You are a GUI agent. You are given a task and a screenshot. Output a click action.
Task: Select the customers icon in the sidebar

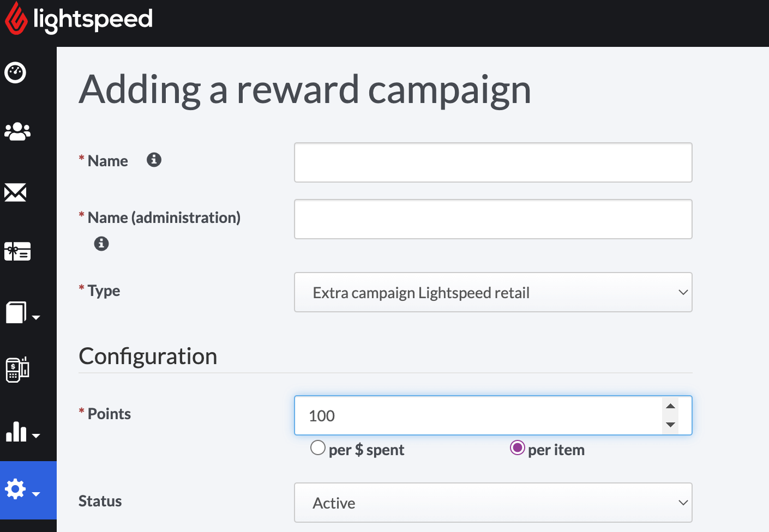click(17, 131)
